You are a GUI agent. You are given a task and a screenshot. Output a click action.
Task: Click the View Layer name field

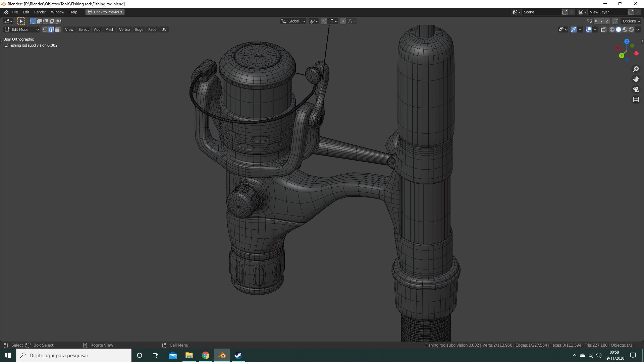click(608, 12)
